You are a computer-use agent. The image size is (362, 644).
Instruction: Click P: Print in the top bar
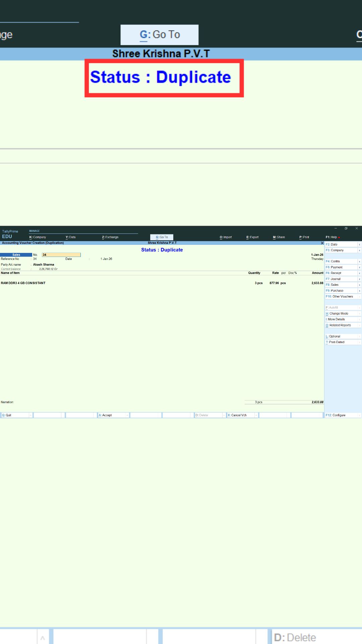click(x=304, y=237)
